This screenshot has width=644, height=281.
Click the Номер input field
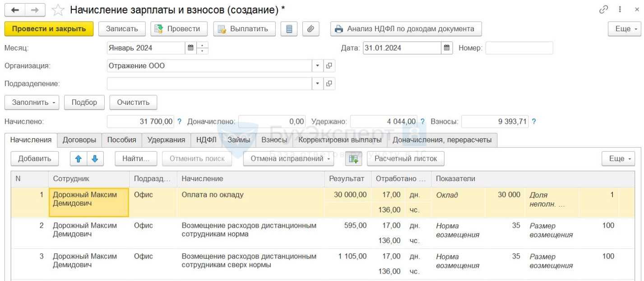coord(519,48)
